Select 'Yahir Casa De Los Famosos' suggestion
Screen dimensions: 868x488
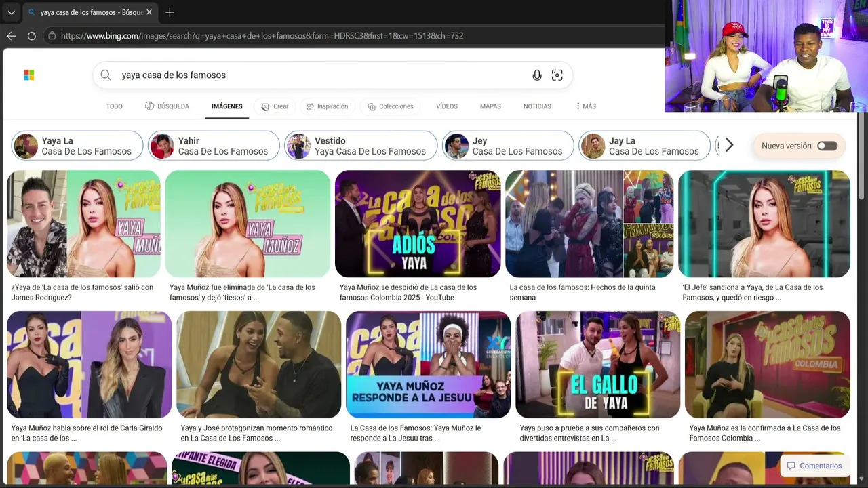tap(214, 146)
